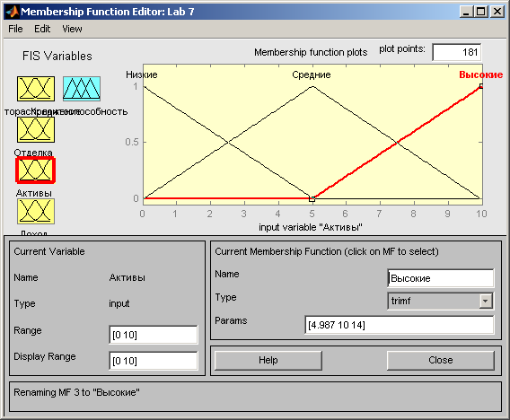This screenshot has width=510, height=420.
Task: Open the membership function Type dropdown
Action: tap(440, 301)
